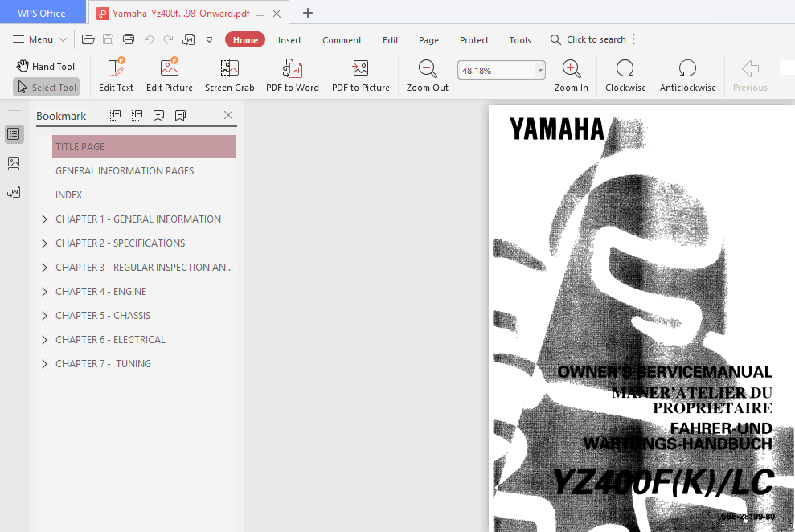
Task: Click the 'Click to search' box
Action: pos(588,39)
